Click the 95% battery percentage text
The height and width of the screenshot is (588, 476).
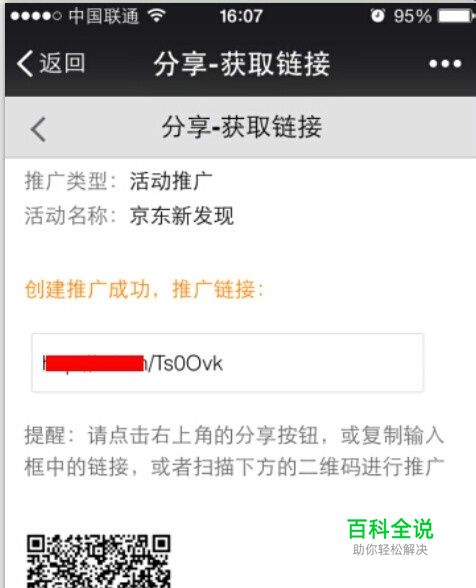coord(412,16)
